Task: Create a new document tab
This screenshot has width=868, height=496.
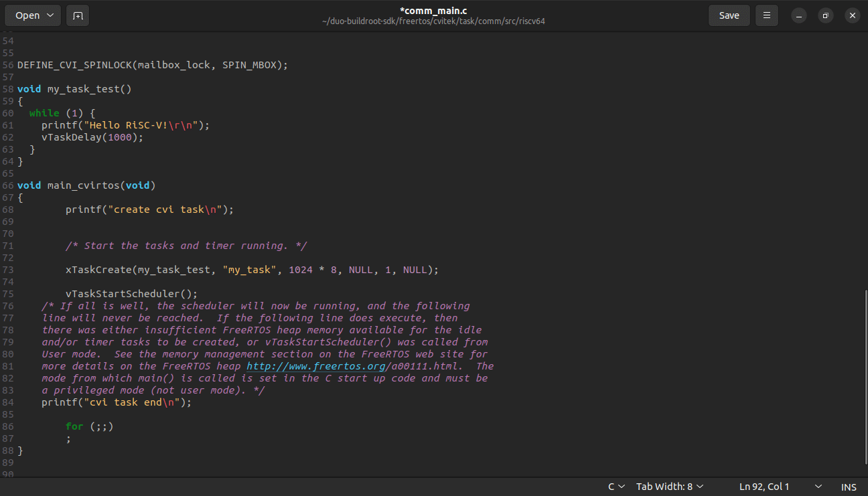Action: 78,15
